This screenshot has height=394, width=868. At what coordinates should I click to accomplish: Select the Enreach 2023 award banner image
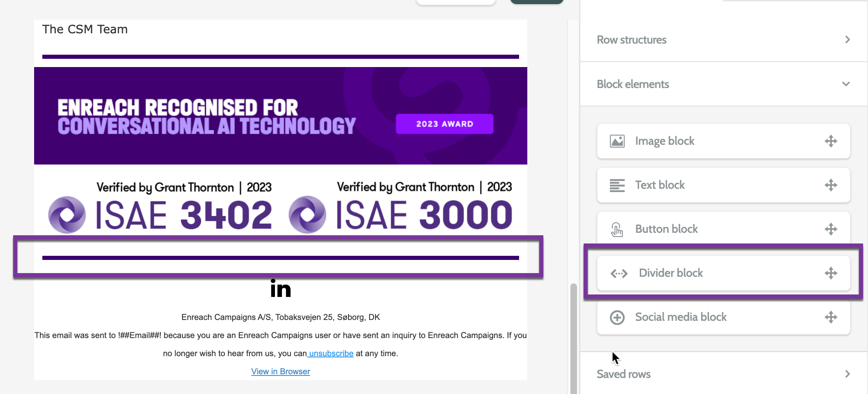pos(281,116)
